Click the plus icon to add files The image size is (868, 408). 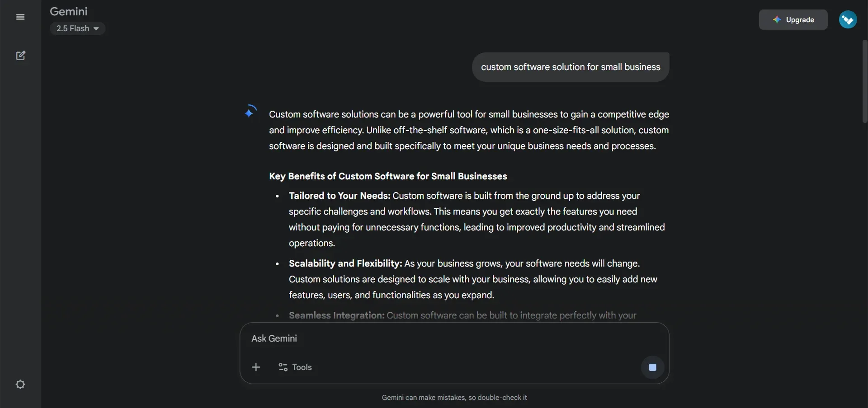256,367
